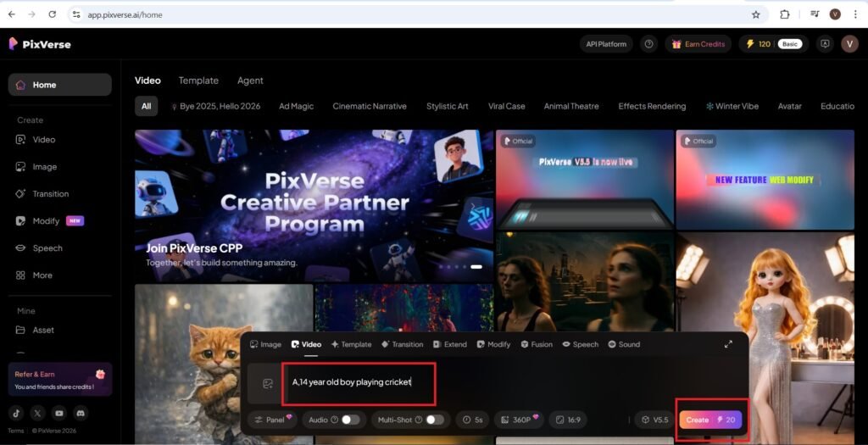Open the 5s duration dropdown
This screenshot has height=445, width=868.
click(474, 420)
